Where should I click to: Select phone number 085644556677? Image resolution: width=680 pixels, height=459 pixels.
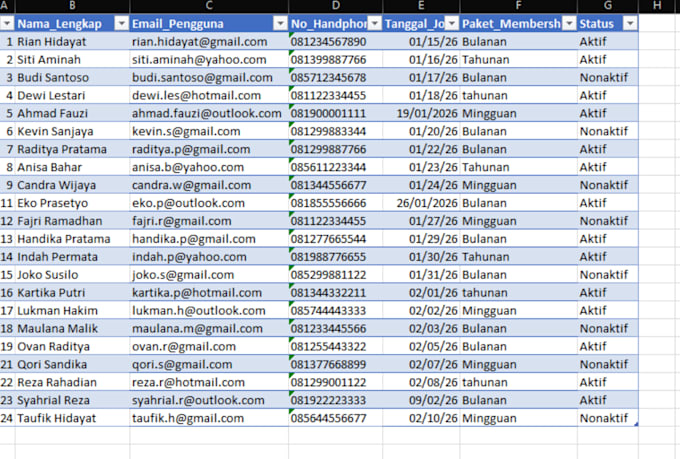[x=336, y=418]
